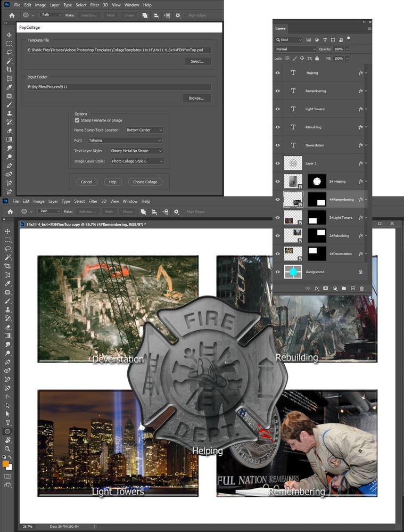Uncheck Stamp Filename on Image
This screenshot has height=532, width=404.
point(77,120)
